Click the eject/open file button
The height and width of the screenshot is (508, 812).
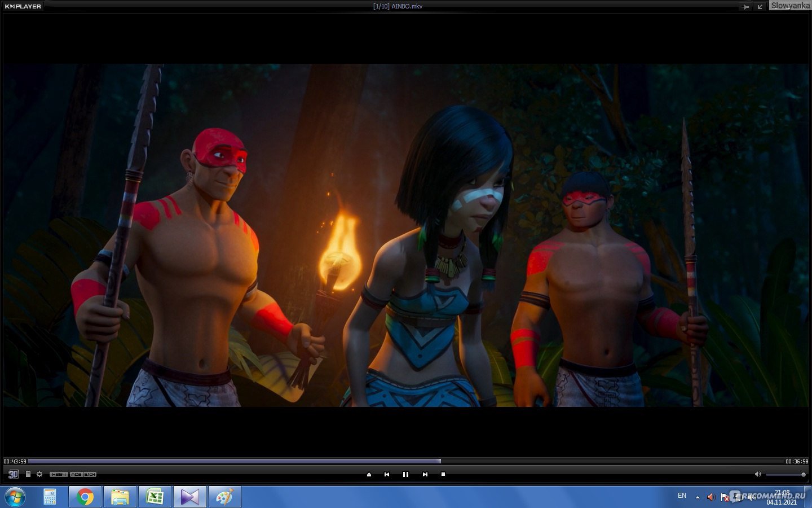click(369, 474)
